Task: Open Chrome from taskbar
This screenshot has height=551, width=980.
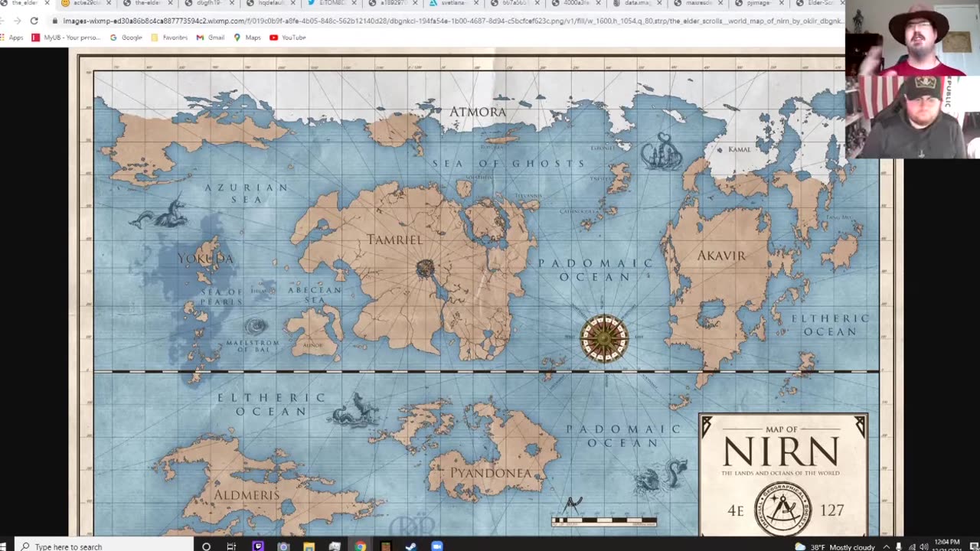Action: pos(360,546)
